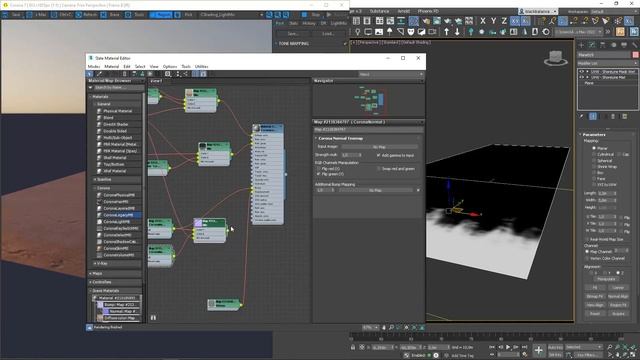Viewport: 640px width, 360px height.
Task: Switch to View1 tab in Slate Editor
Action: click(x=156, y=81)
